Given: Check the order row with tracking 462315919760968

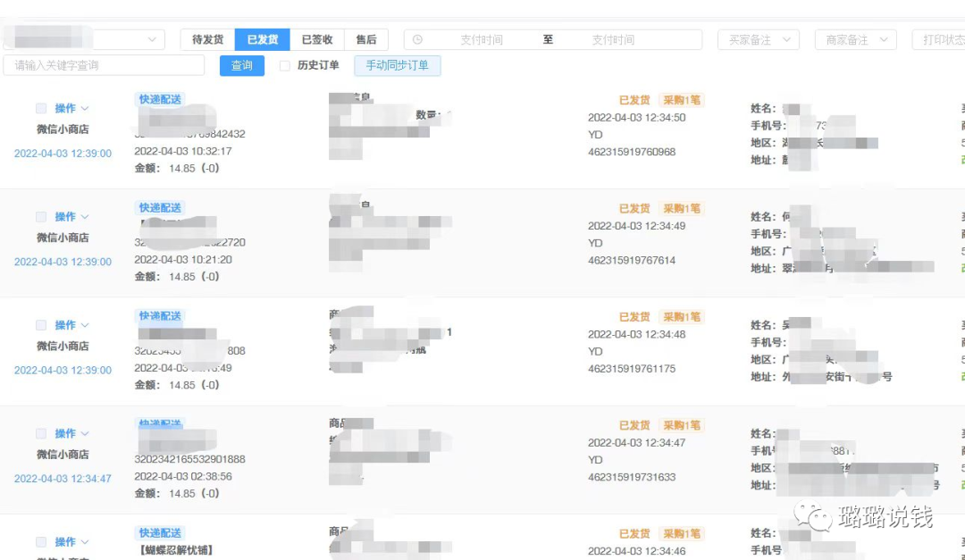Looking at the screenshot, I should [x=40, y=108].
